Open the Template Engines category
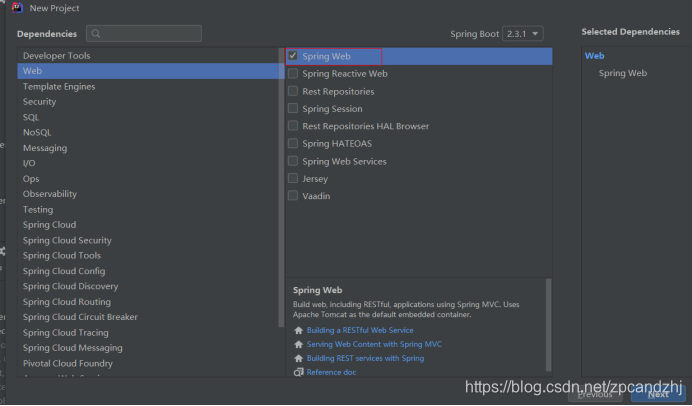 [x=148, y=86]
